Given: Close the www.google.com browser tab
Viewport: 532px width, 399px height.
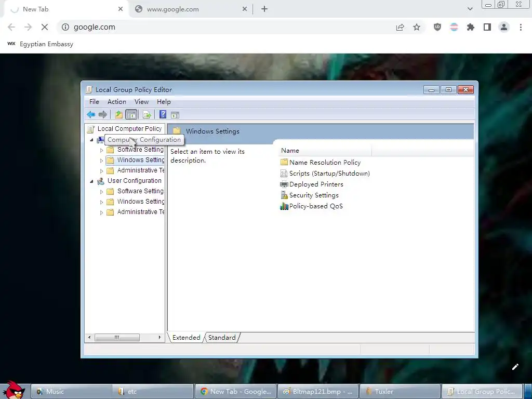Looking at the screenshot, I should [x=245, y=9].
